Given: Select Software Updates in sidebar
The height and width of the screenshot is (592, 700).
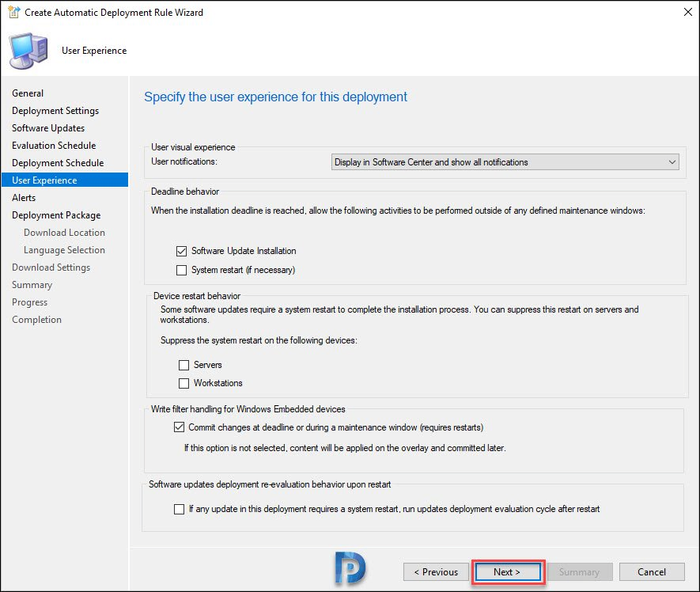Looking at the screenshot, I should pyautogui.click(x=48, y=127).
